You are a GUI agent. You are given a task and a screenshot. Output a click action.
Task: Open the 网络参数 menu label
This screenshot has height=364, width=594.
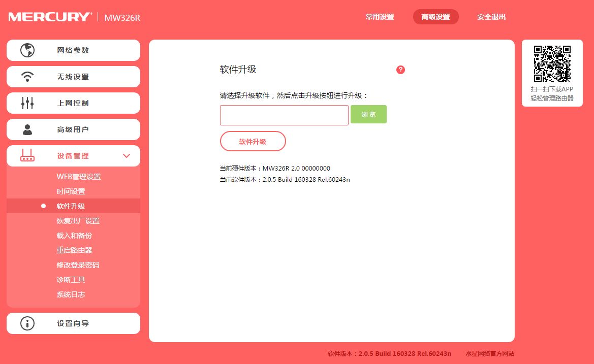point(73,50)
